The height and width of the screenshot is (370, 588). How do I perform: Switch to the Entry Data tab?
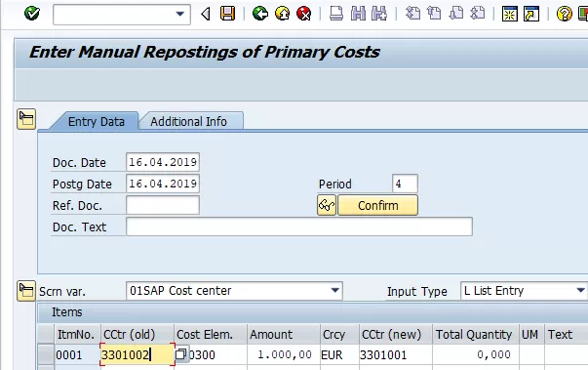point(96,122)
